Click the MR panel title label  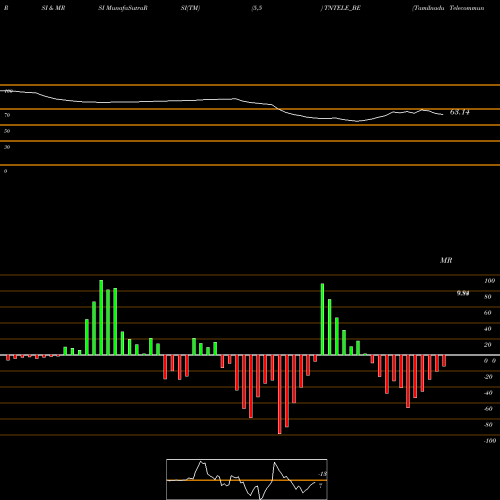[x=446, y=260]
